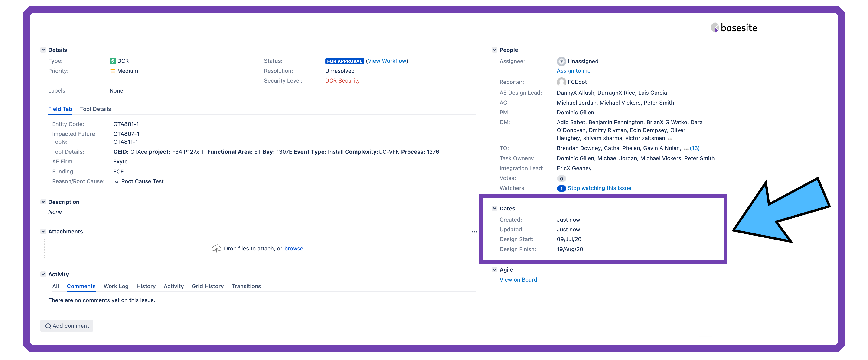
Task: Click the green DCR issue type icon
Action: click(113, 61)
